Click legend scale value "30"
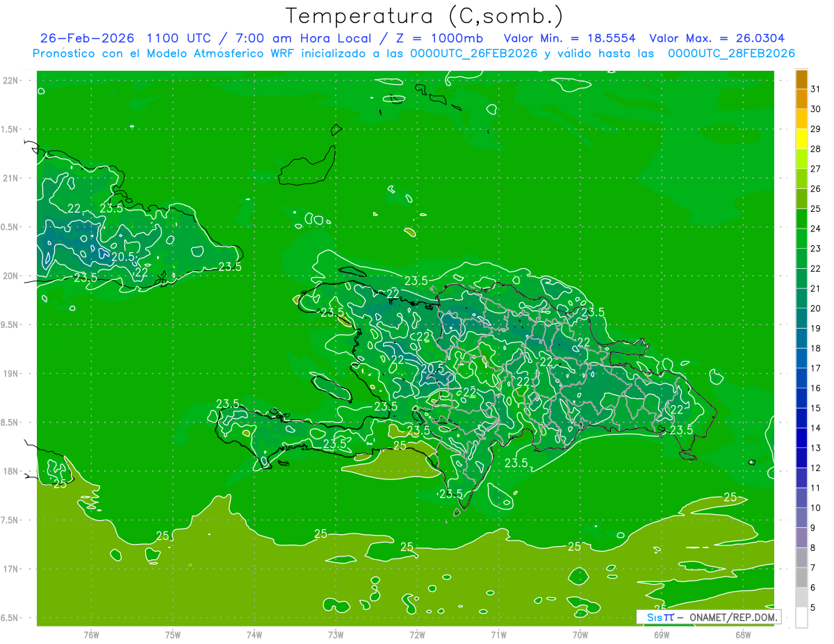The width and height of the screenshot is (834, 644). [816, 109]
